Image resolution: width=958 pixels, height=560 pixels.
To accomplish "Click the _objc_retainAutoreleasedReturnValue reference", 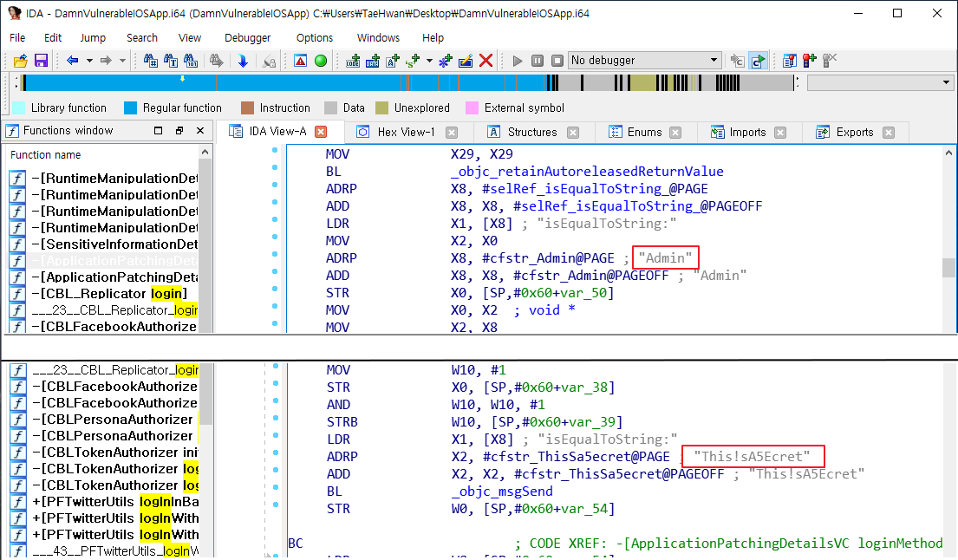I will pos(587,172).
